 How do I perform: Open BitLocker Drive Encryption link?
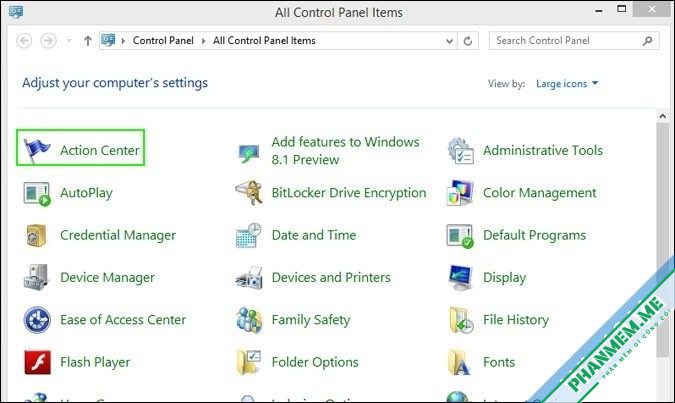[349, 193]
